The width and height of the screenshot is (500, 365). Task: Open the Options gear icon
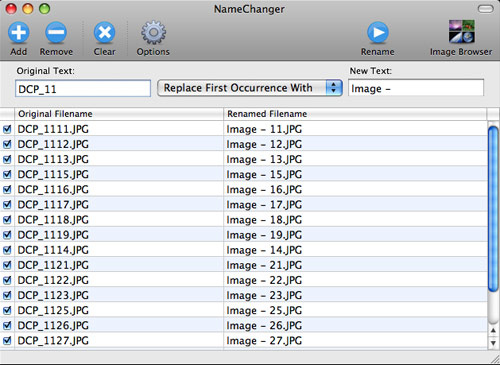(153, 33)
